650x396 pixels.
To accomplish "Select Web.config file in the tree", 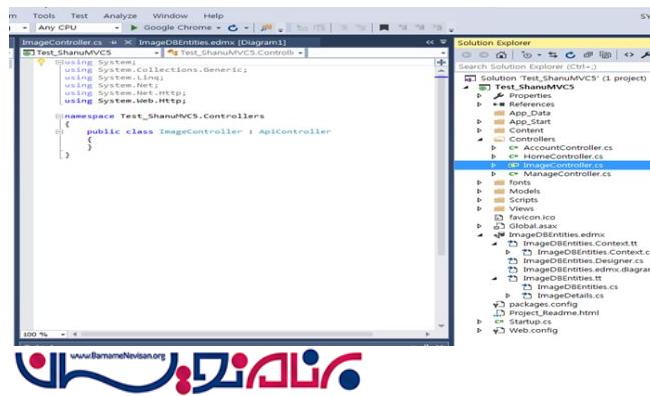I will (x=533, y=330).
